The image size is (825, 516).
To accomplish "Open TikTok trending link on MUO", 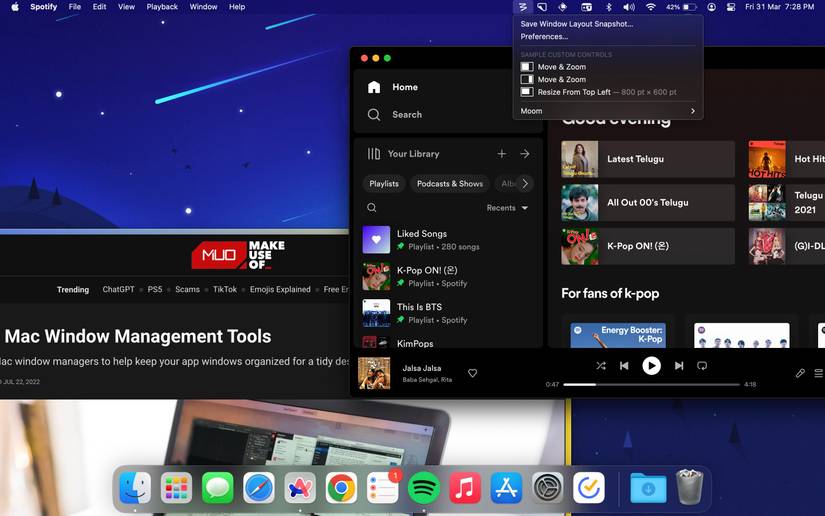I will (225, 289).
